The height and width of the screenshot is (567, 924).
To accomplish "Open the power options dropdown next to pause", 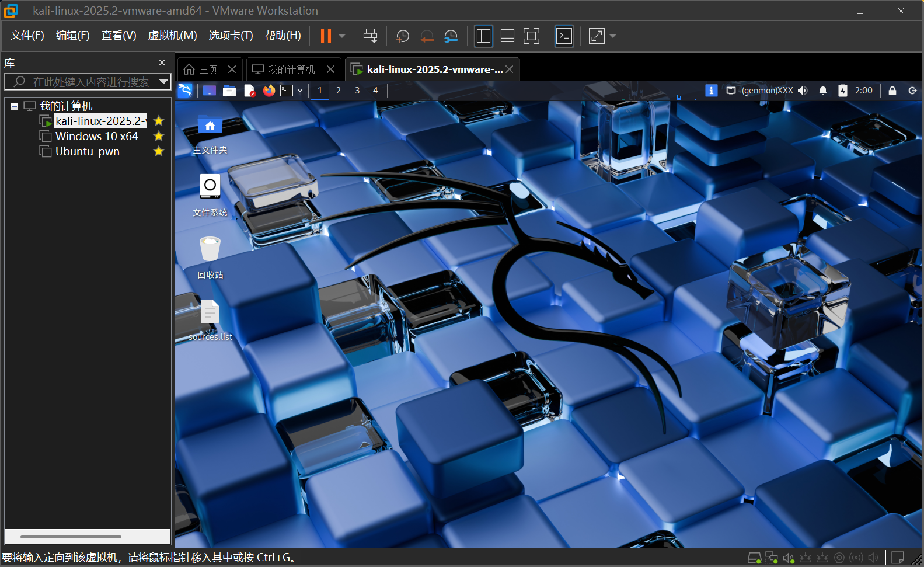I will 342,36.
